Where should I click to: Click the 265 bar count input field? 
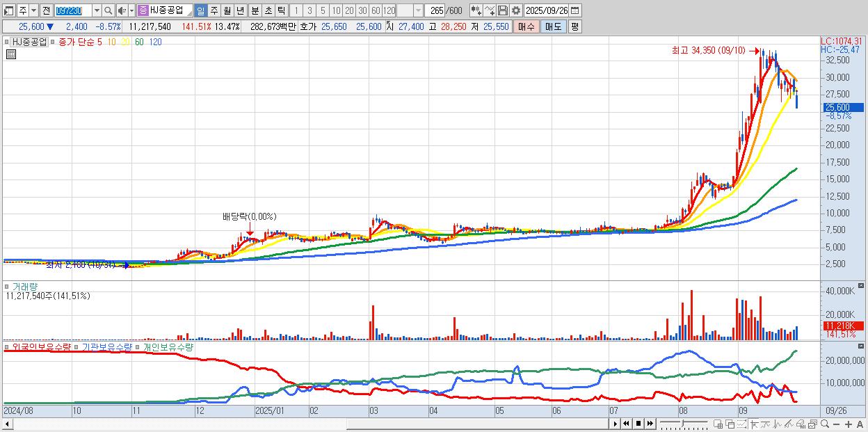[435, 10]
